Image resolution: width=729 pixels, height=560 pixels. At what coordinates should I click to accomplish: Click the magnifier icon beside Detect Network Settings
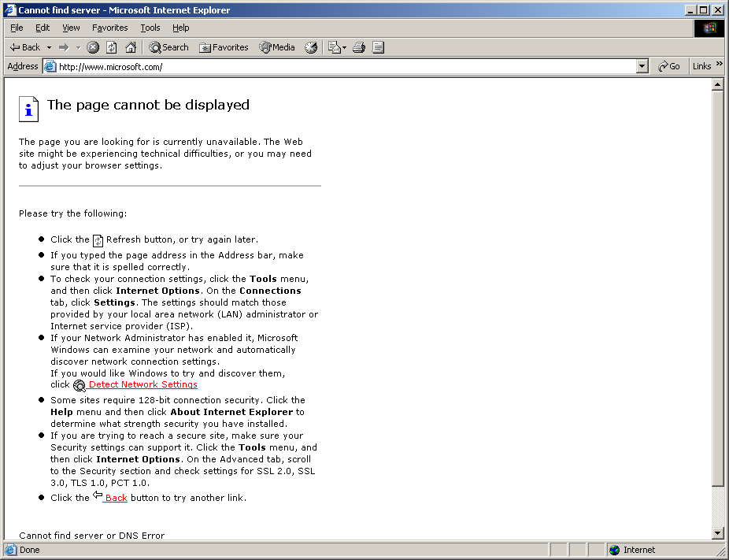pyautogui.click(x=80, y=386)
